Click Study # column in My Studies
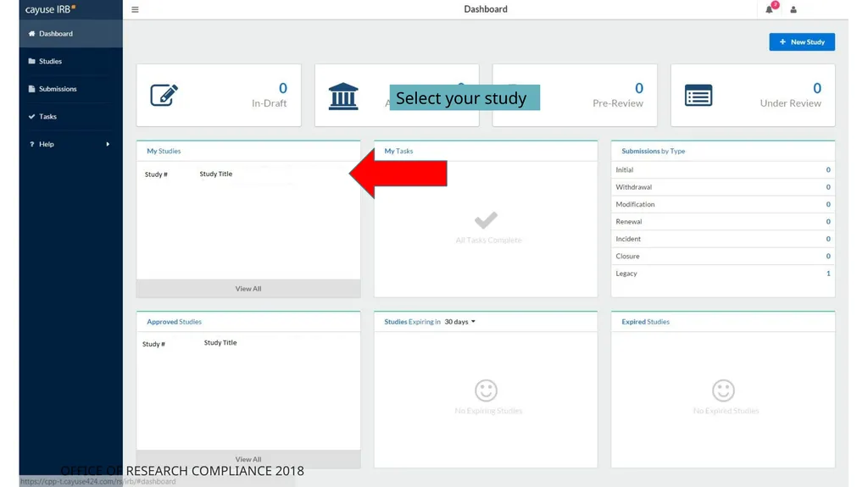The image size is (868, 487). [x=156, y=174]
